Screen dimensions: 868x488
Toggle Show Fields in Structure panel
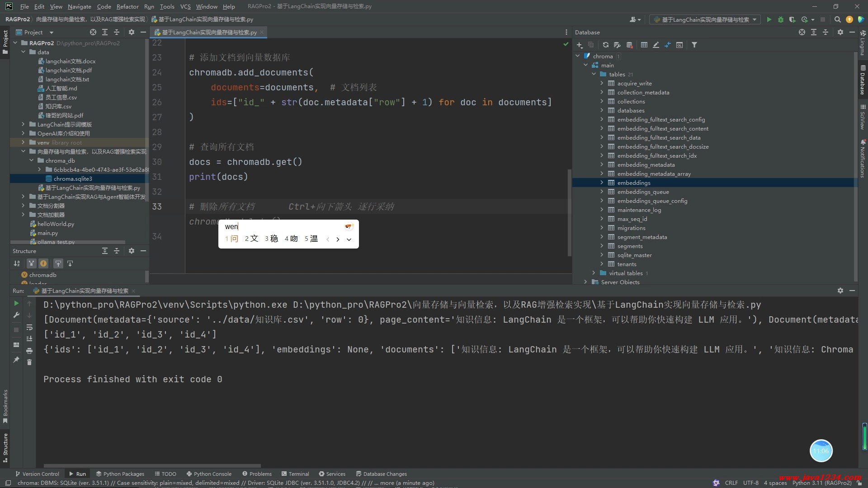tap(43, 263)
